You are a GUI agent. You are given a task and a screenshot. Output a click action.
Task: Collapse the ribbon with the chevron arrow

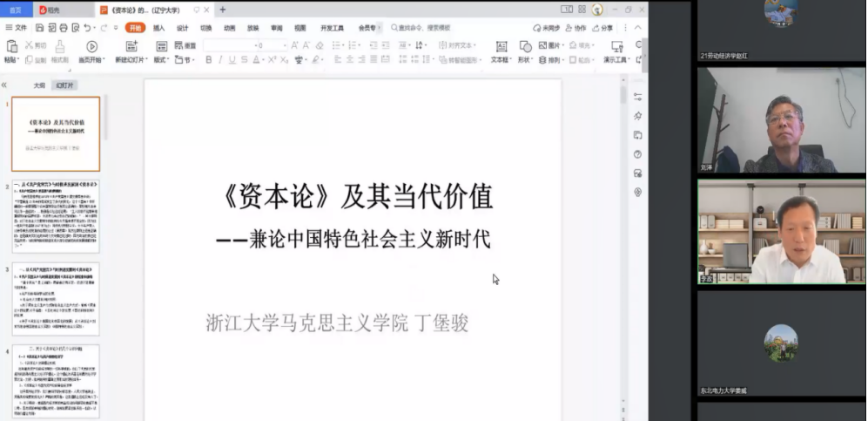pos(637,28)
